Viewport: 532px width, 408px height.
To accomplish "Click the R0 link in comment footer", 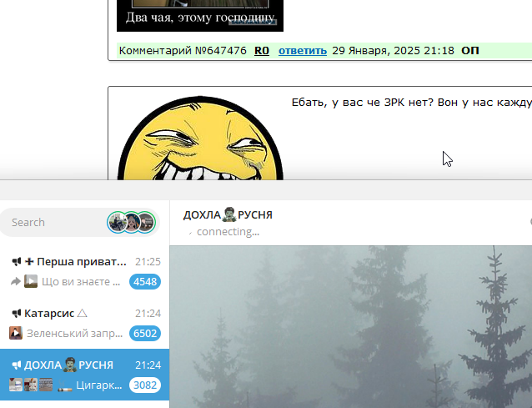I will (x=262, y=51).
